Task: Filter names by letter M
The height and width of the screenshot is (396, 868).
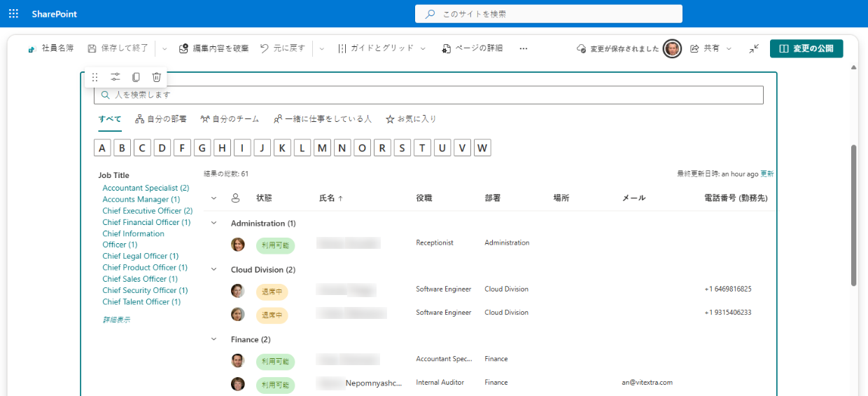Action: click(x=323, y=148)
